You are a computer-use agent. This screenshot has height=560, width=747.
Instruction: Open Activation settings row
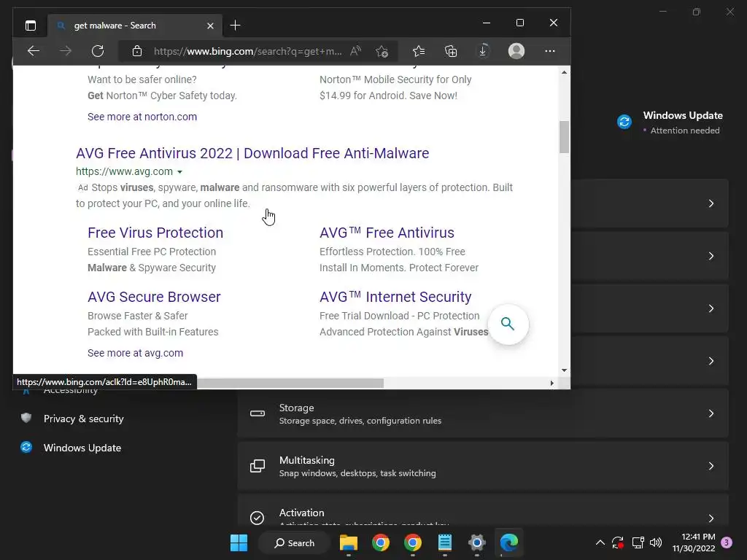(x=483, y=510)
